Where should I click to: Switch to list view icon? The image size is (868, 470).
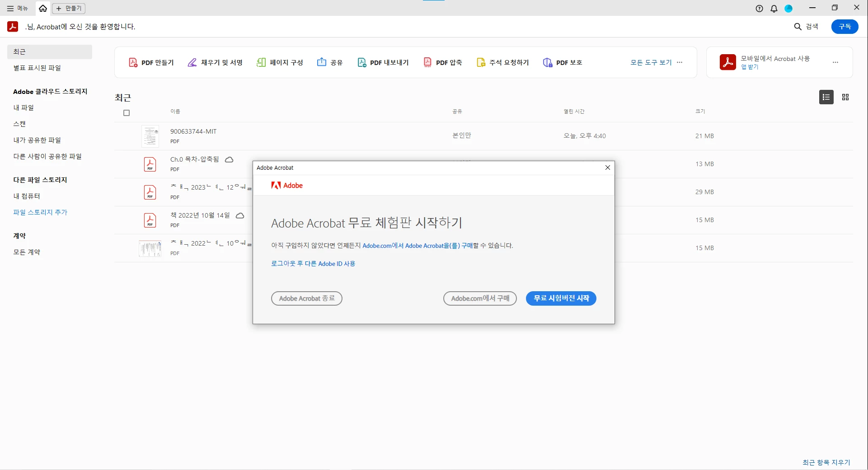pos(826,97)
